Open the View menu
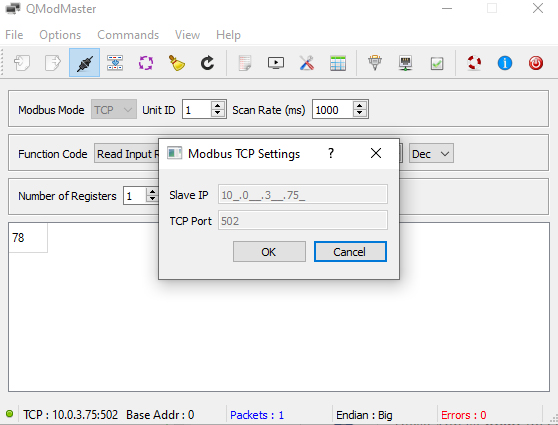 188,35
